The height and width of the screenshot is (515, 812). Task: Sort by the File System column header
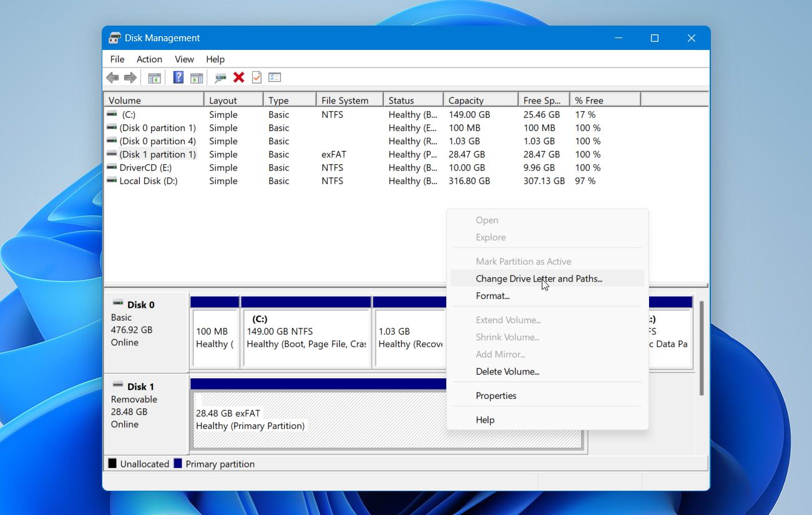350,101
